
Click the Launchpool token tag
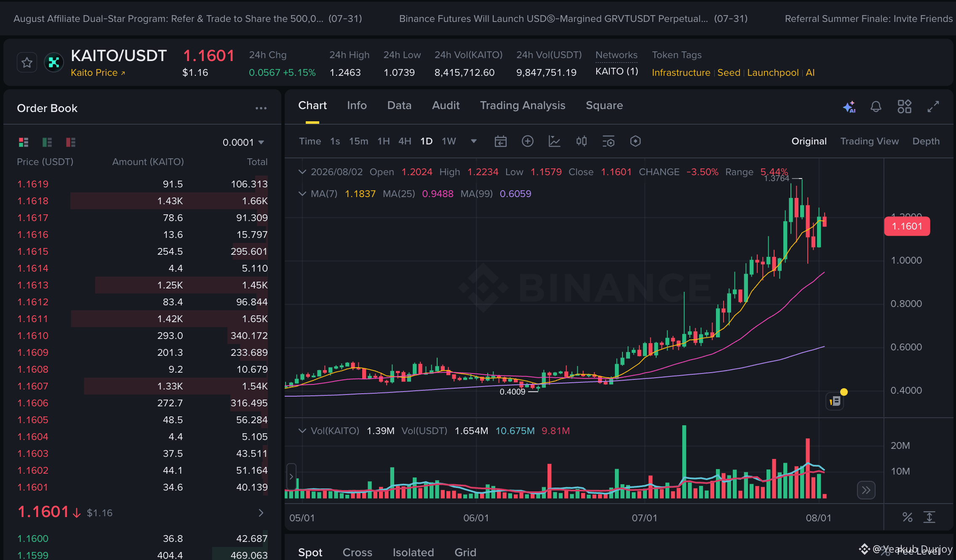[x=773, y=72]
